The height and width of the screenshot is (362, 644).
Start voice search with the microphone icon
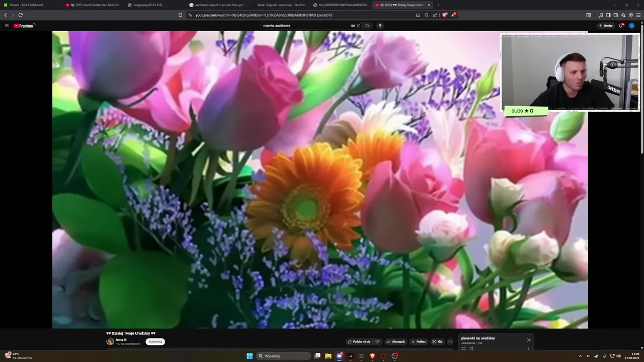380,26
